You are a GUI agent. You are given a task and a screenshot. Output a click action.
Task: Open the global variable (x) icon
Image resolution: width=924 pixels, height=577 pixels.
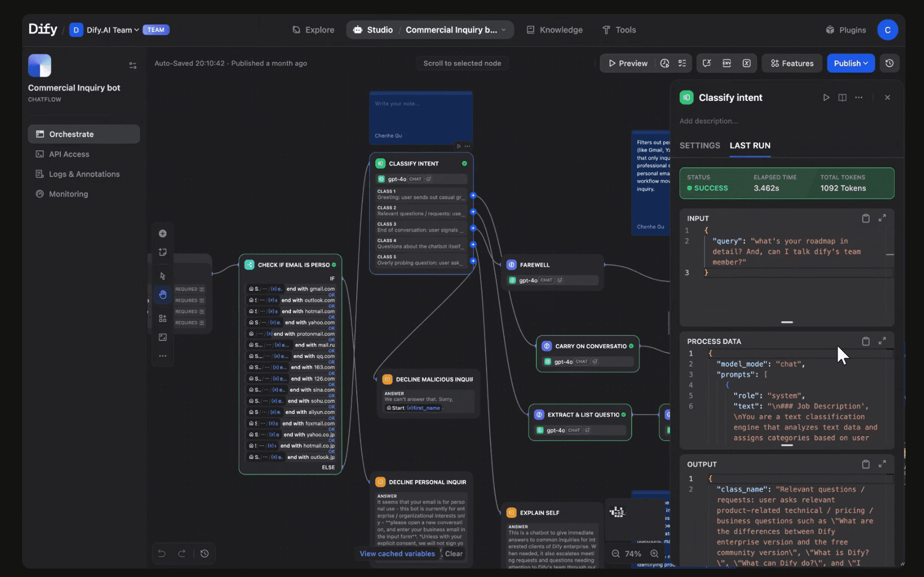pyautogui.click(x=746, y=63)
